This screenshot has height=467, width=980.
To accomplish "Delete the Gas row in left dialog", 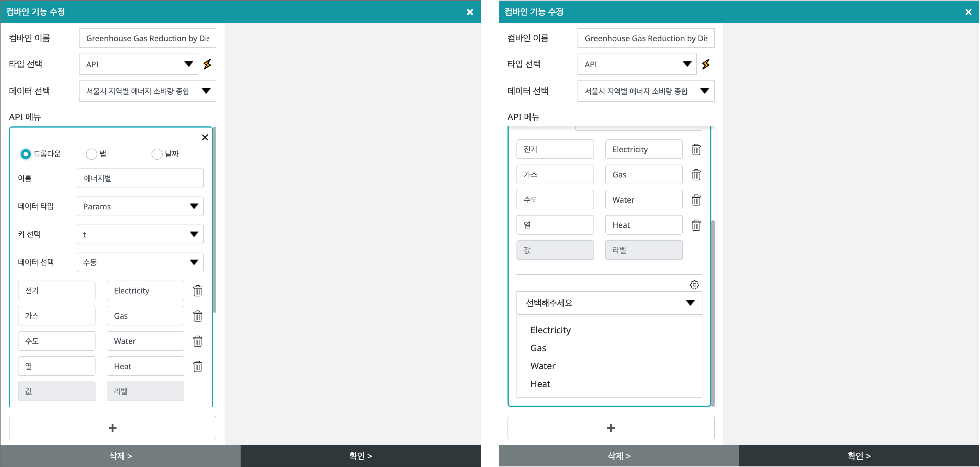I will tap(197, 316).
